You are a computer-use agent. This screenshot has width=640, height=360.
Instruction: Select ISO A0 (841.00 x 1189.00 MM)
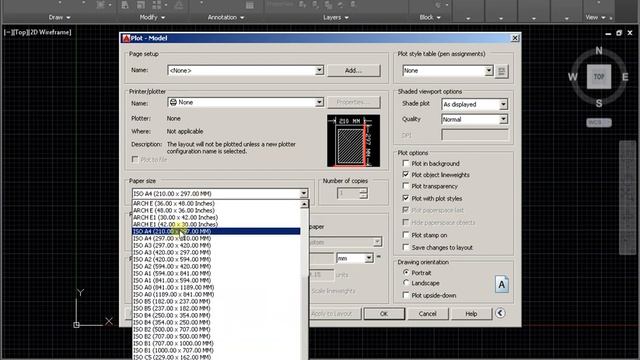pyautogui.click(x=216, y=287)
